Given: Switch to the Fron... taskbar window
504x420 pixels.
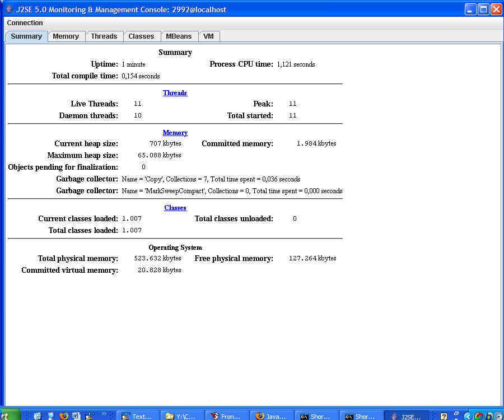Looking at the screenshot, I should click(x=227, y=416).
